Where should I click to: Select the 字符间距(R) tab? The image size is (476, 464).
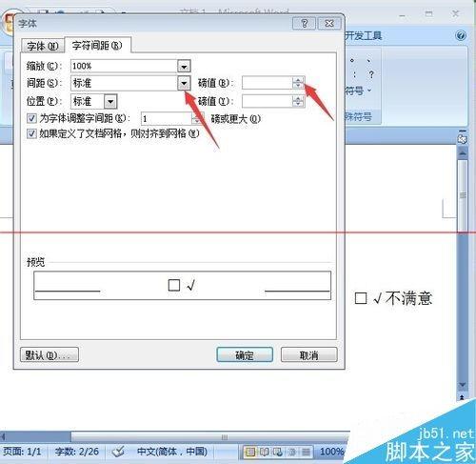(97, 46)
